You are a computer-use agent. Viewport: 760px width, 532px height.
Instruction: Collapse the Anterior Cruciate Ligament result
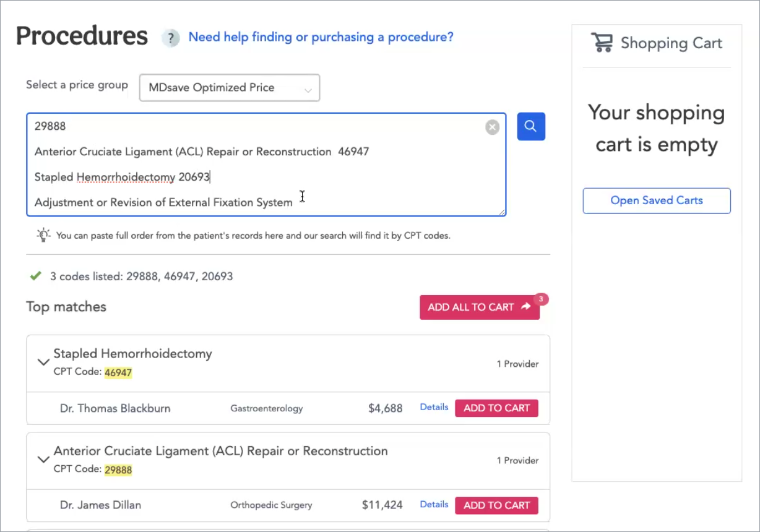coord(43,459)
